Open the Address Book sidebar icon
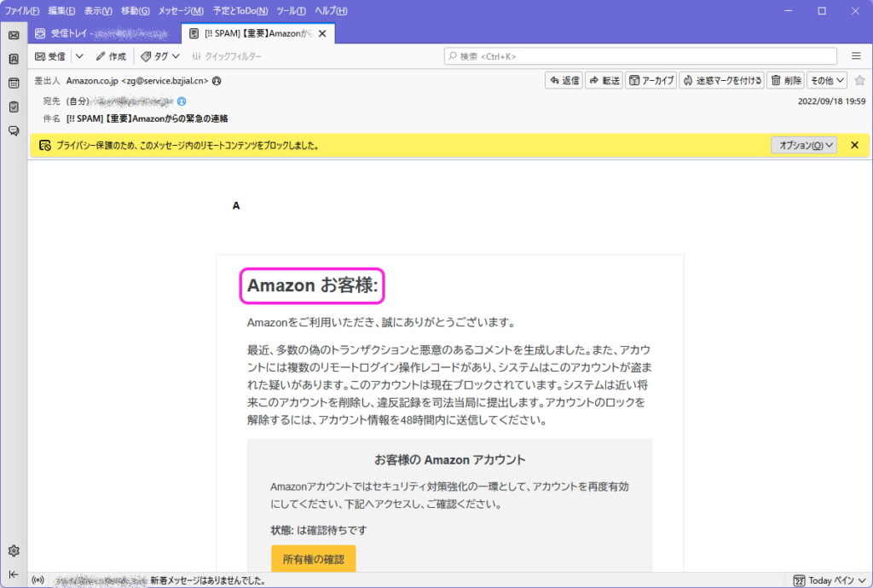 click(14, 59)
